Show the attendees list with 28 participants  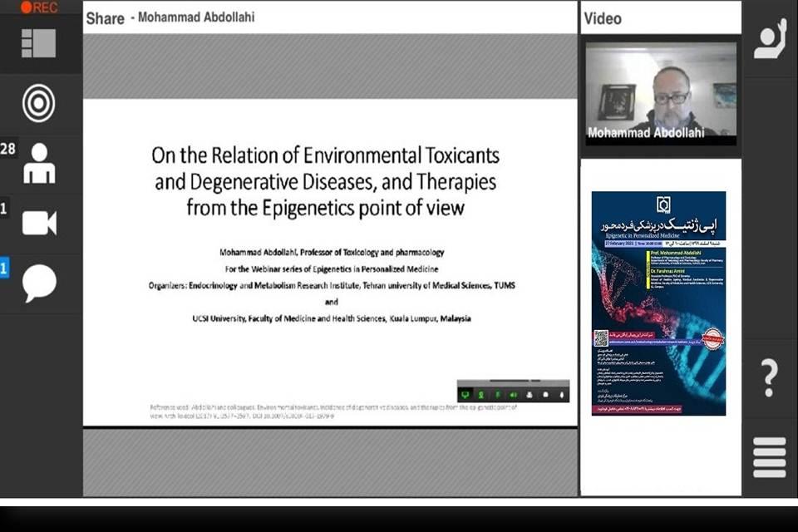39,163
